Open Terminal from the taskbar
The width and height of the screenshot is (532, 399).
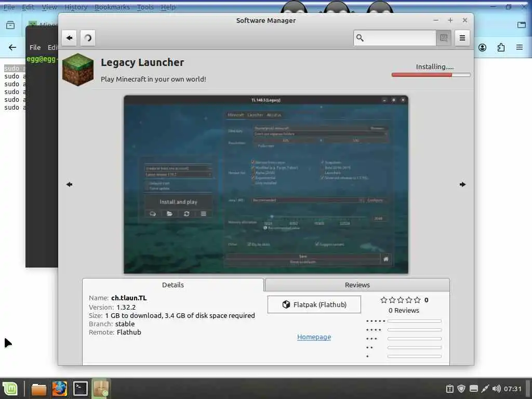tap(81, 389)
